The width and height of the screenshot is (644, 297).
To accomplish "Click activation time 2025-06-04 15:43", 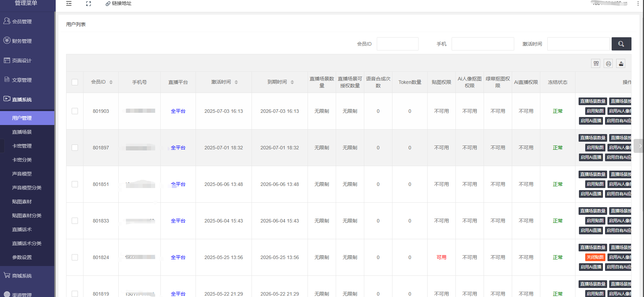I will tap(224, 221).
